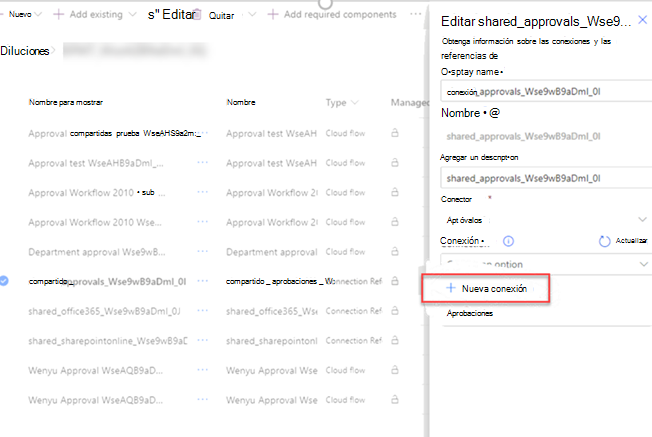652x437 pixels.
Task: Click the Actualizar link text
Action: (x=631, y=240)
